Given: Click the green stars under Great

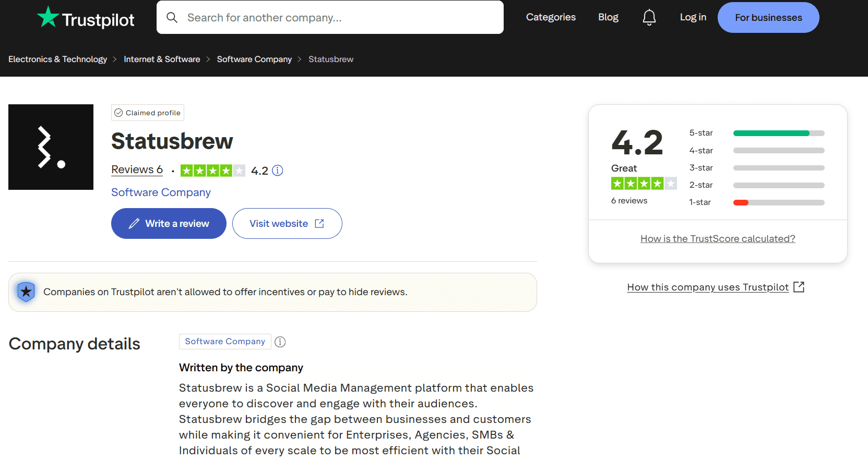Looking at the screenshot, I should pyautogui.click(x=644, y=184).
